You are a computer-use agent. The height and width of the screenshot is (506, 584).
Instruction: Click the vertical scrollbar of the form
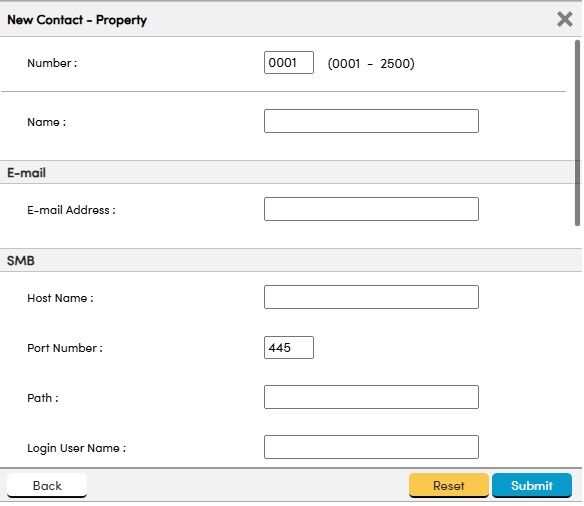coord(577,133)
